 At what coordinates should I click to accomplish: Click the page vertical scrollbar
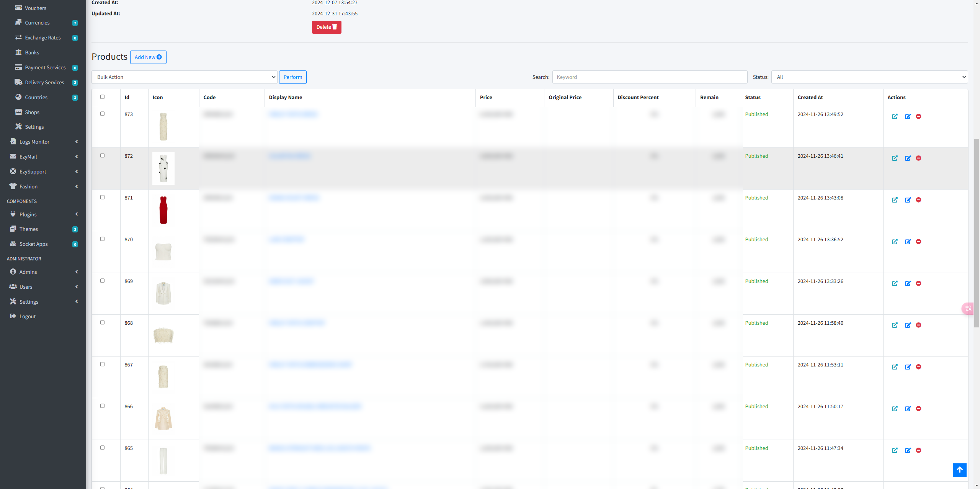pos(977,234)
